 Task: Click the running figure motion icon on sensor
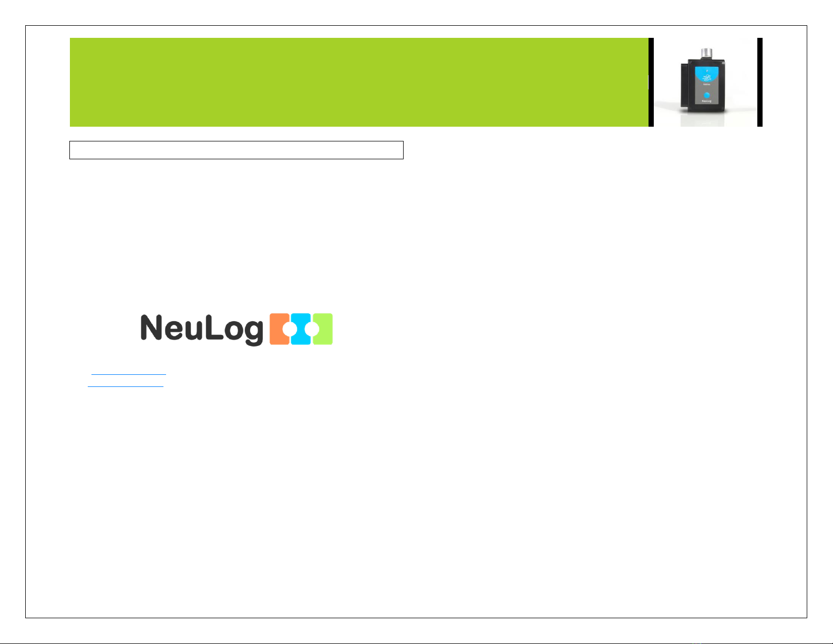707,78
